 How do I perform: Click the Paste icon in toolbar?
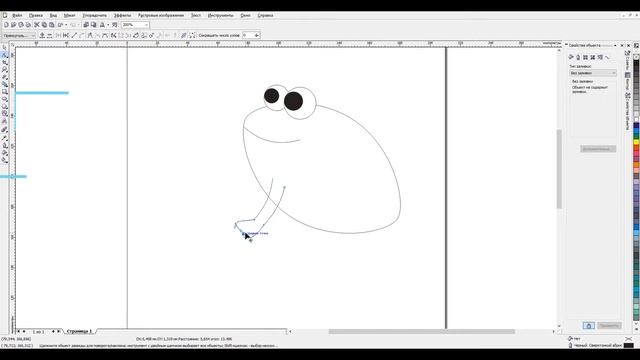tap(51, 25)
